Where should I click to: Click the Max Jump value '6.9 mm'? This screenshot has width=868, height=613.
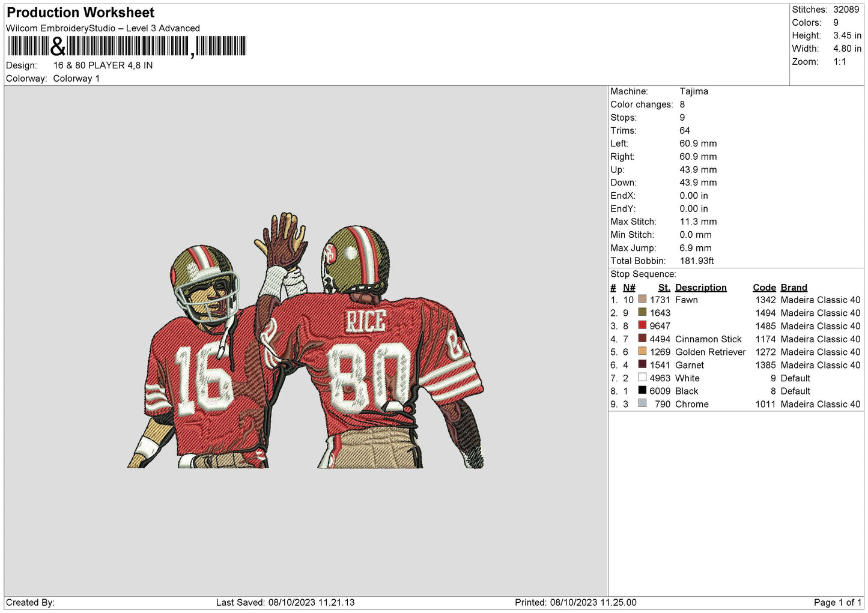click(696, 248)
